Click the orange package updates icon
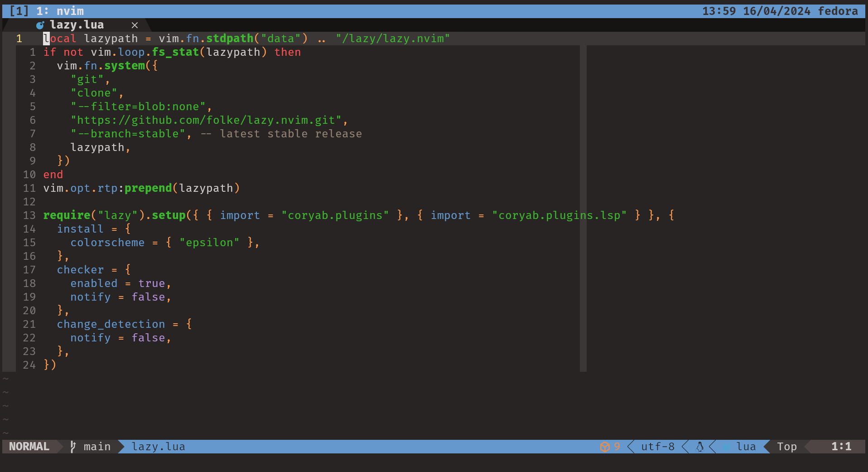The height and width of the screenshot is (472, 868). click(605, 447)
